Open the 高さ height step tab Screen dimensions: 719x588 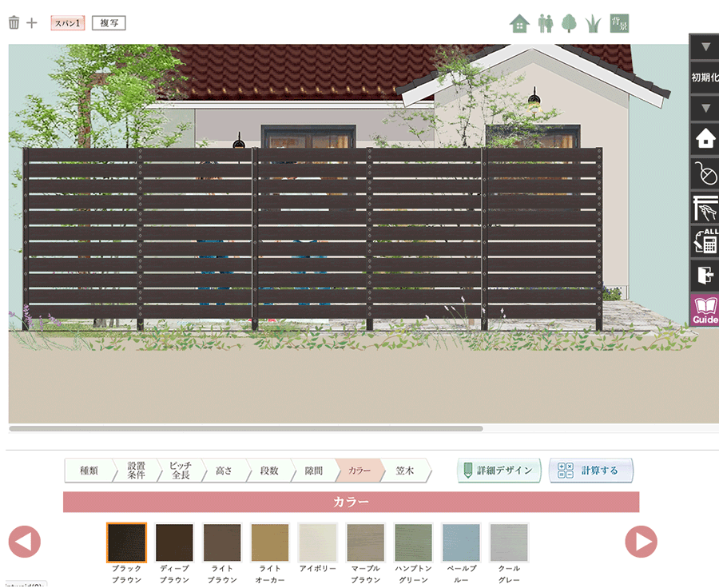pos(224,471)
